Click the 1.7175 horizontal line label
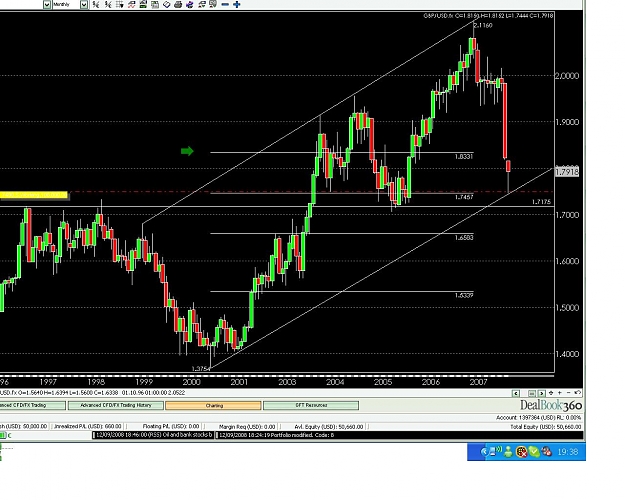Viewport: 625px width, 500px height. [x=541, y=202]
